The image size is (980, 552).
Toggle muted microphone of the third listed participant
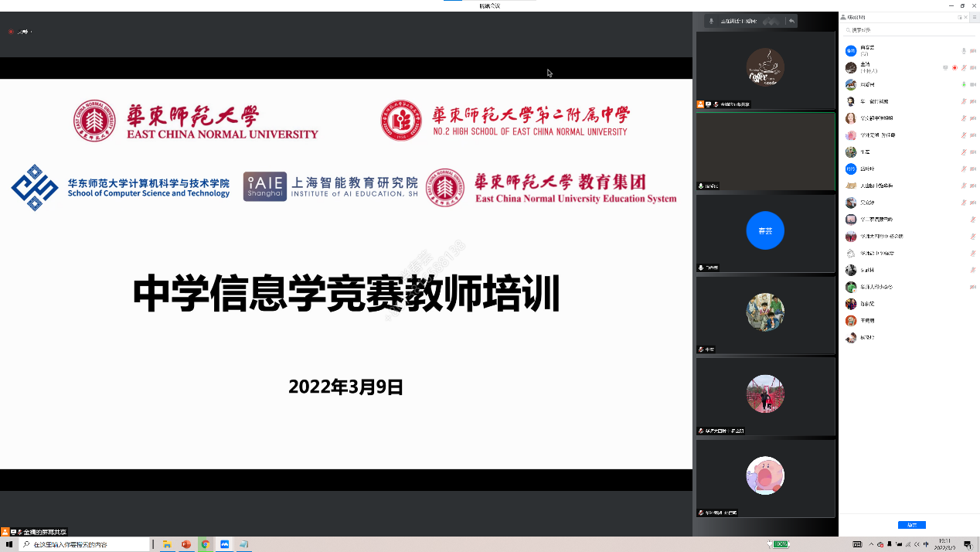point(964,85)
